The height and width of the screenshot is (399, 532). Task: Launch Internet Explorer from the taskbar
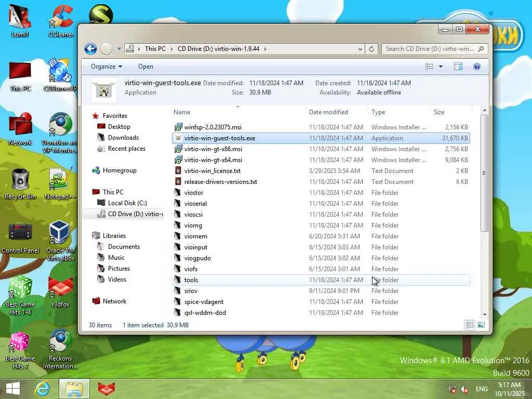43,389
